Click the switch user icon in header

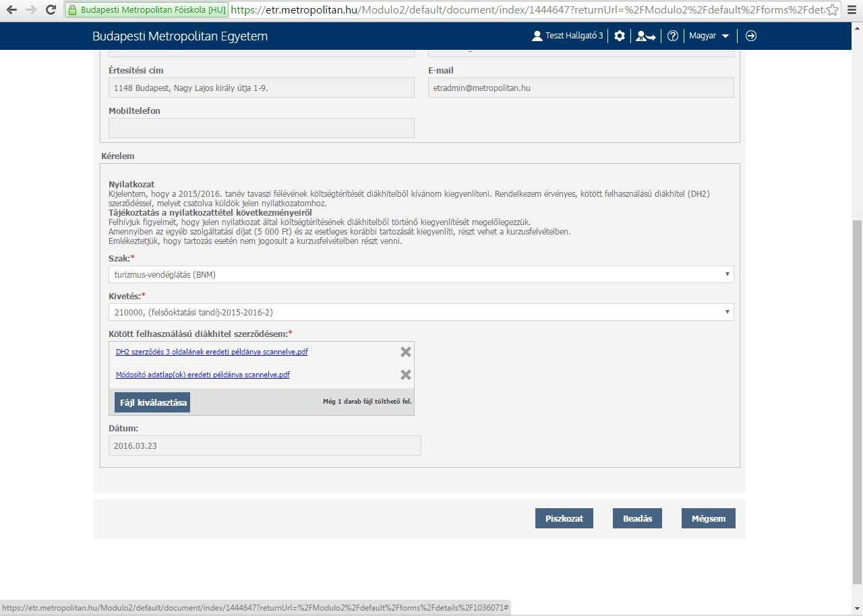pyautogui.click(x=645, y=36)
